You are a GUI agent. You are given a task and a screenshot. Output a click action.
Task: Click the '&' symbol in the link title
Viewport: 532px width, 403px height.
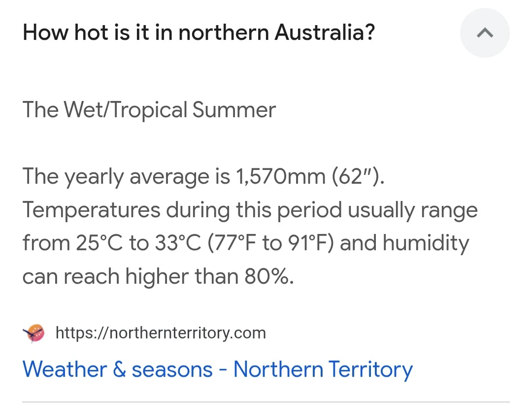tap(119, 369)
